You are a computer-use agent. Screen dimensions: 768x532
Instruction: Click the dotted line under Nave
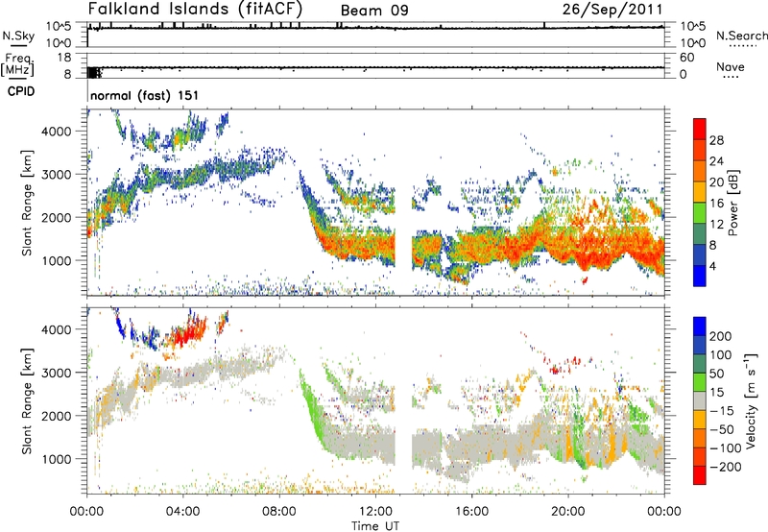click(731, 77)
